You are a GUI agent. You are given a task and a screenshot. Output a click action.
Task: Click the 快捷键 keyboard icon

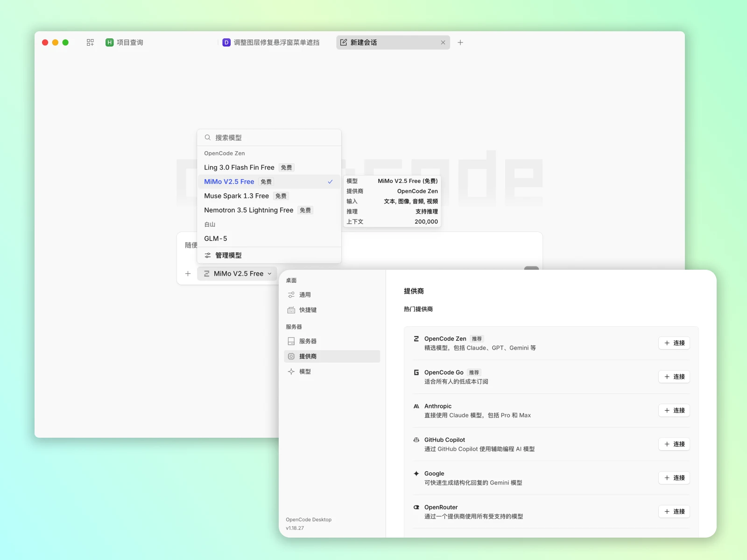pyautogui.click(x=291, y=310)
